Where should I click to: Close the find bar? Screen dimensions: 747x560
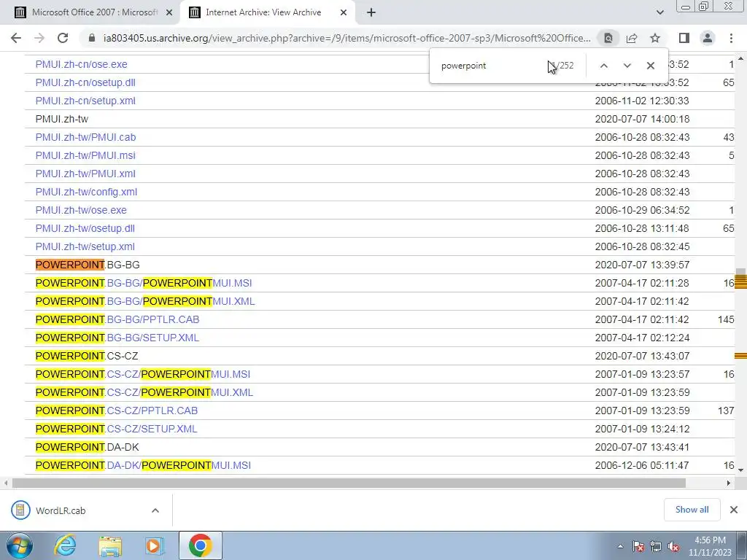650,66
